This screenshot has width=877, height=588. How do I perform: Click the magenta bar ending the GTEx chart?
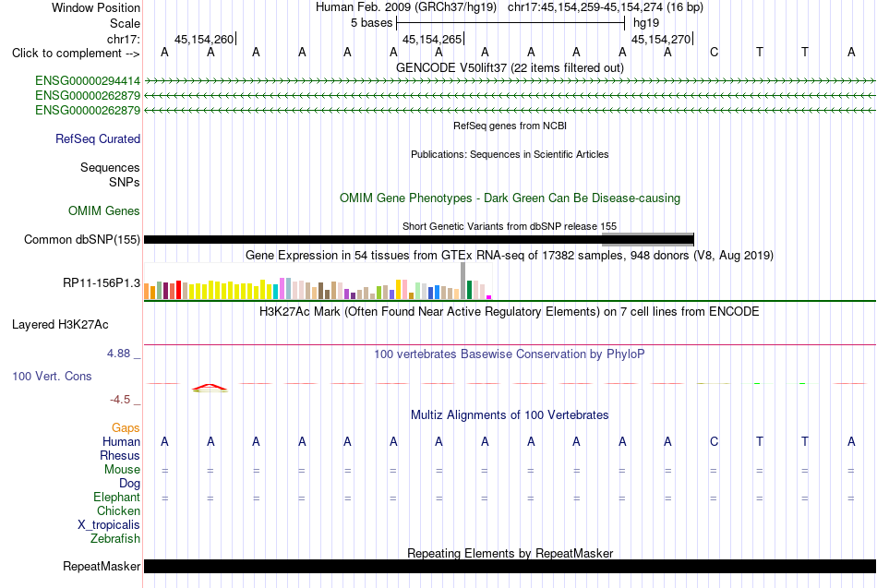pos(489,297)
